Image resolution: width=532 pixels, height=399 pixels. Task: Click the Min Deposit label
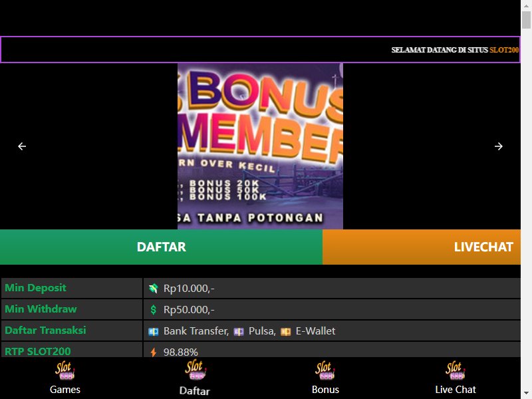coord(36,288)
